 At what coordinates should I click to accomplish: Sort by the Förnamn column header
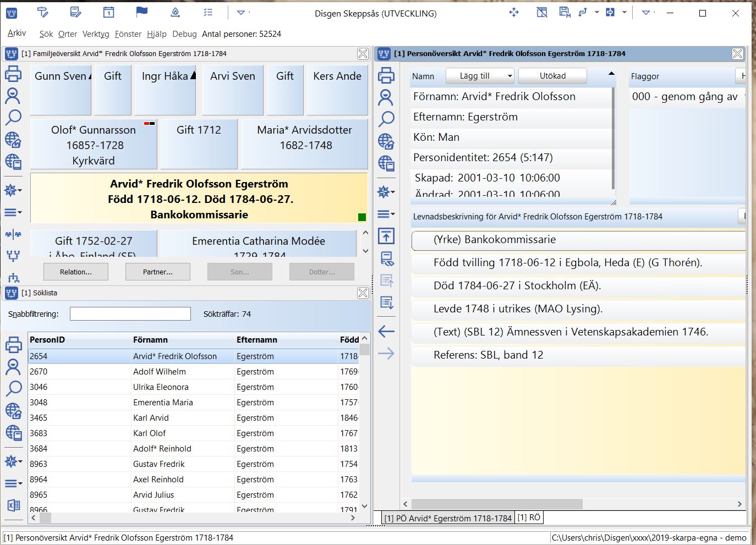click(182, 340)
